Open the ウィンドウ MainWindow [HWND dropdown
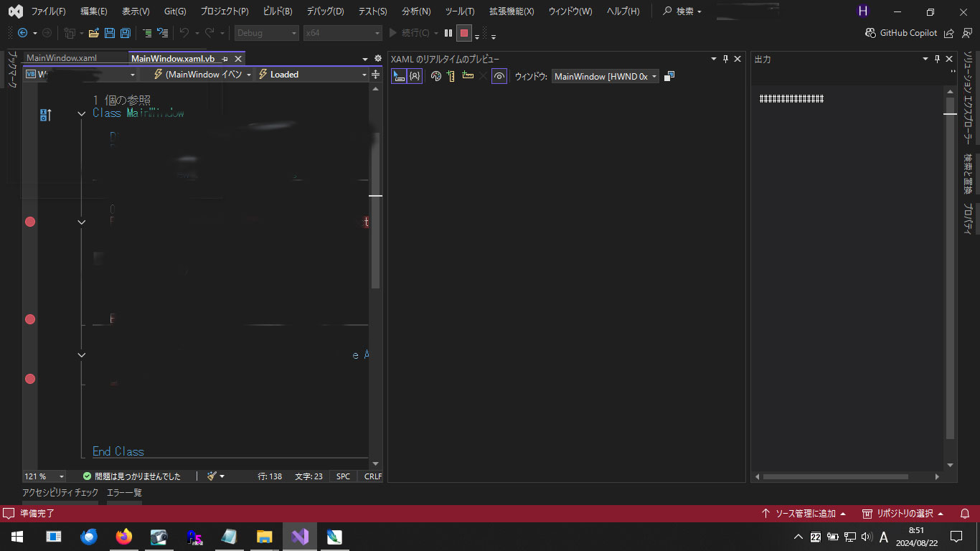This screenshot has height=551, width=980. (606, 77)
